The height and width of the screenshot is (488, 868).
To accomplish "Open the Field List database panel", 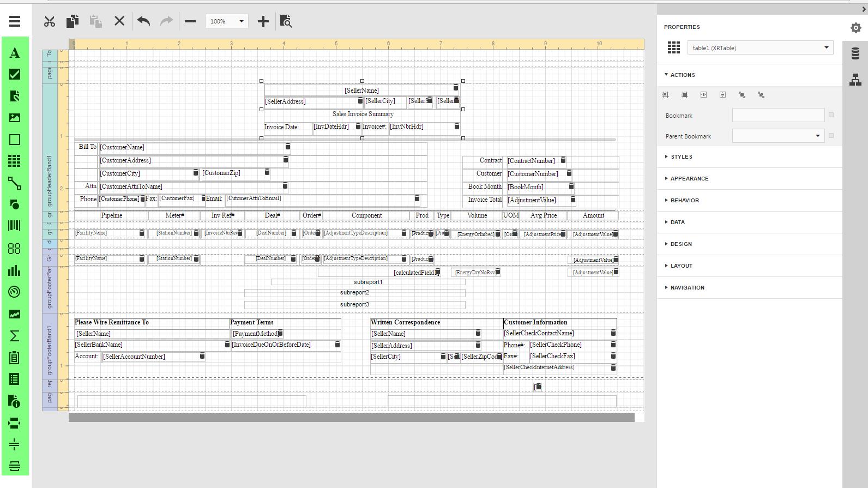I will [x=855, y=53].
